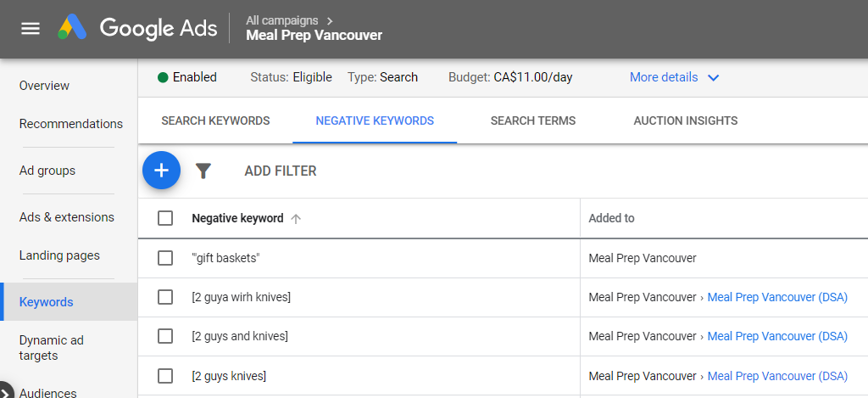Click the green Enabled status dot

click(x=163, y=77)
